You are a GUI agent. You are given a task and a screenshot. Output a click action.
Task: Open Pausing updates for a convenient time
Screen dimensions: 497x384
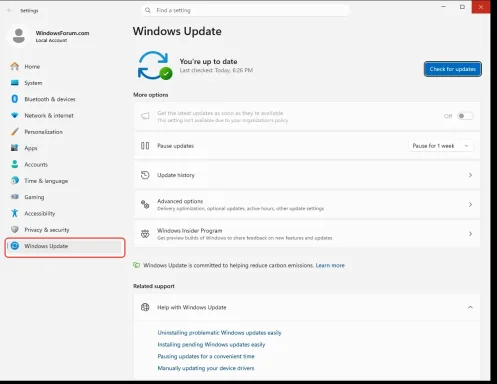tap(206, 356)
